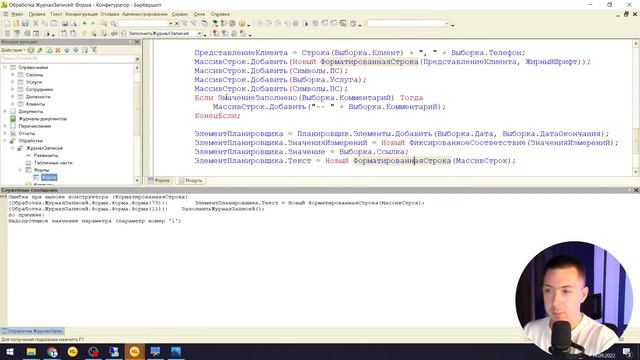Image resolution: width=640 pixels, height=360 pixels.
Task: Edit the selected object with pencil icon
Action: coord(40,50)
